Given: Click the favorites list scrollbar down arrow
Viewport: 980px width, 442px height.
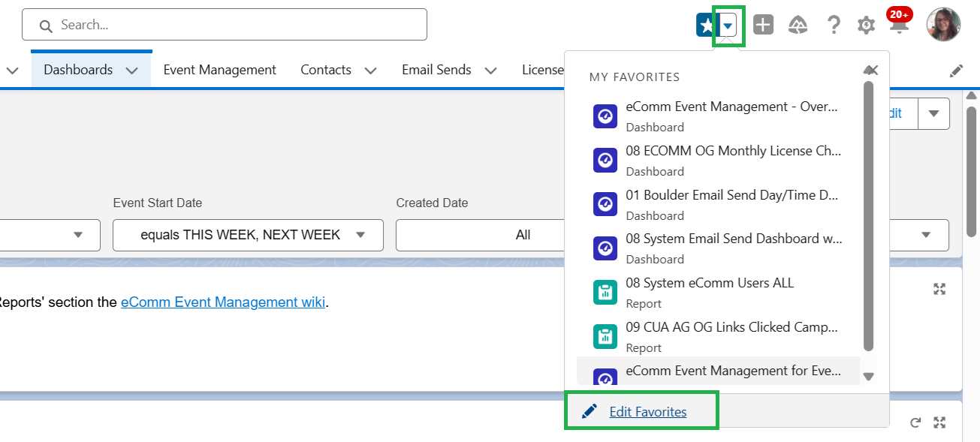Looking at the screenshot, I should 869,377.
